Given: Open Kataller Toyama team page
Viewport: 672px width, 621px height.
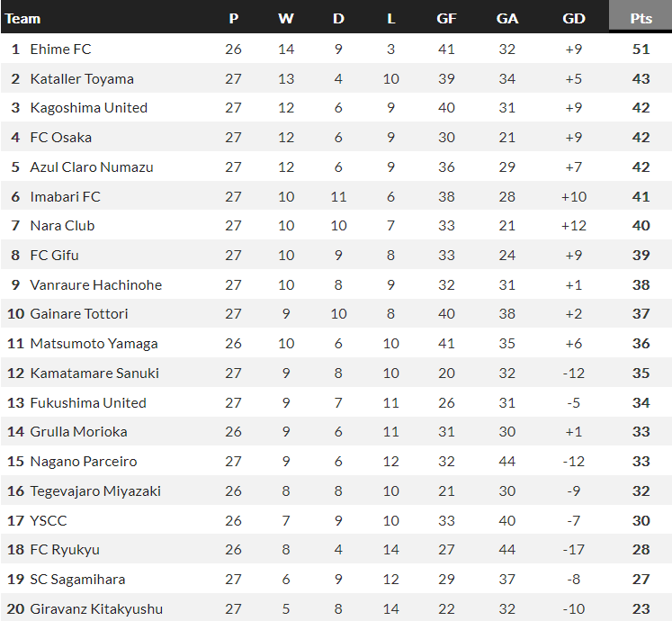Looking at the screenshot, I should (x=82, y=78).
